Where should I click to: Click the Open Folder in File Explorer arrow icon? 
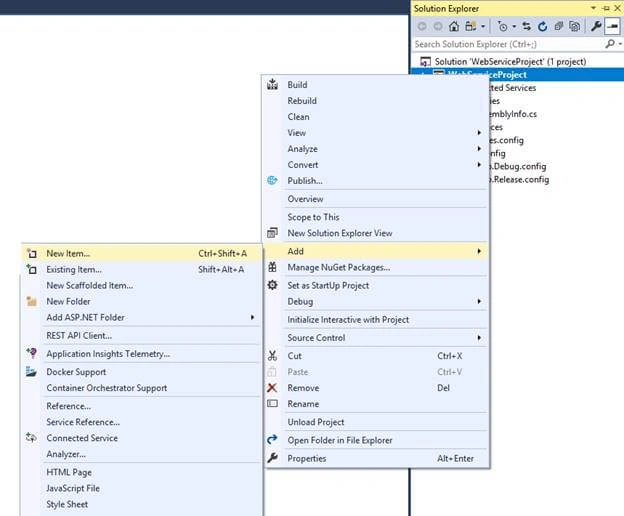pyautogui.click(x=272, y=440)
